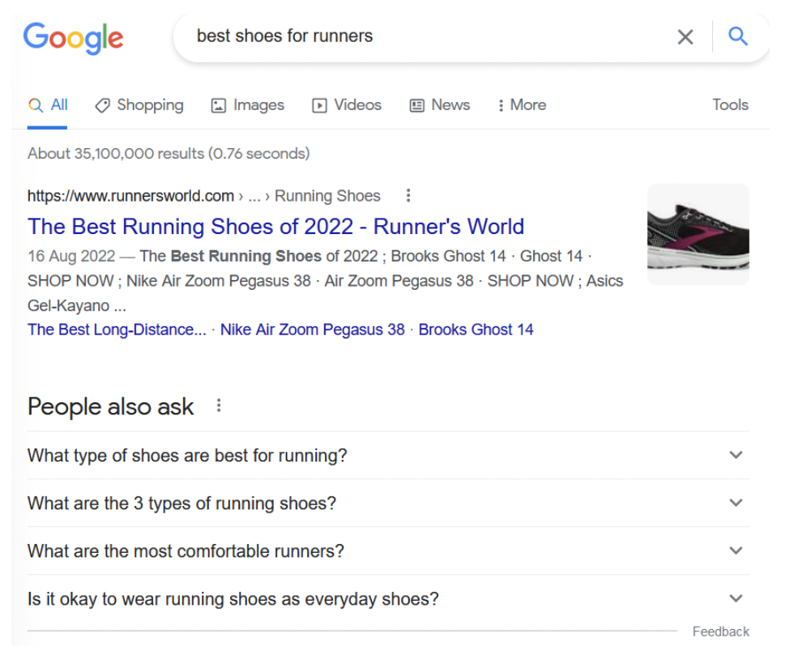
Task: Click the blue magnifier search icon
Action: click(x=737, y=36)
